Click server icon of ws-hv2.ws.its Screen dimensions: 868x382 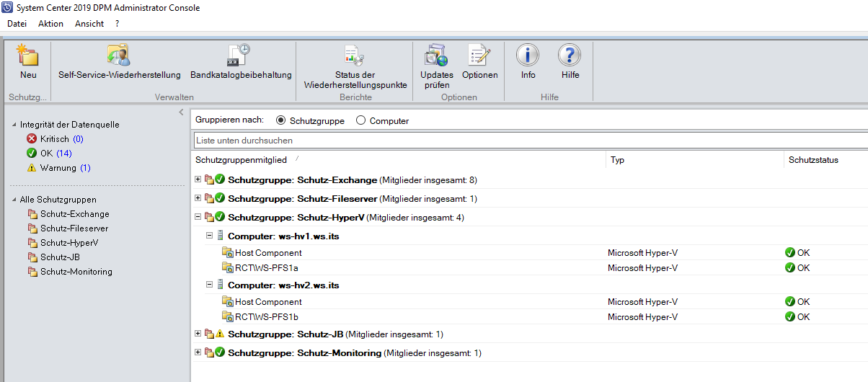(221, 285)
